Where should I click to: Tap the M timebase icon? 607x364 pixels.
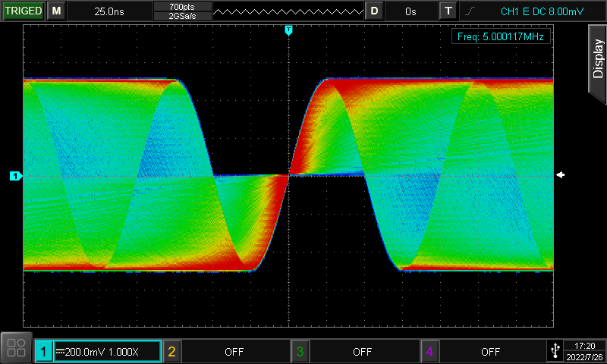[x=56, y=11]
